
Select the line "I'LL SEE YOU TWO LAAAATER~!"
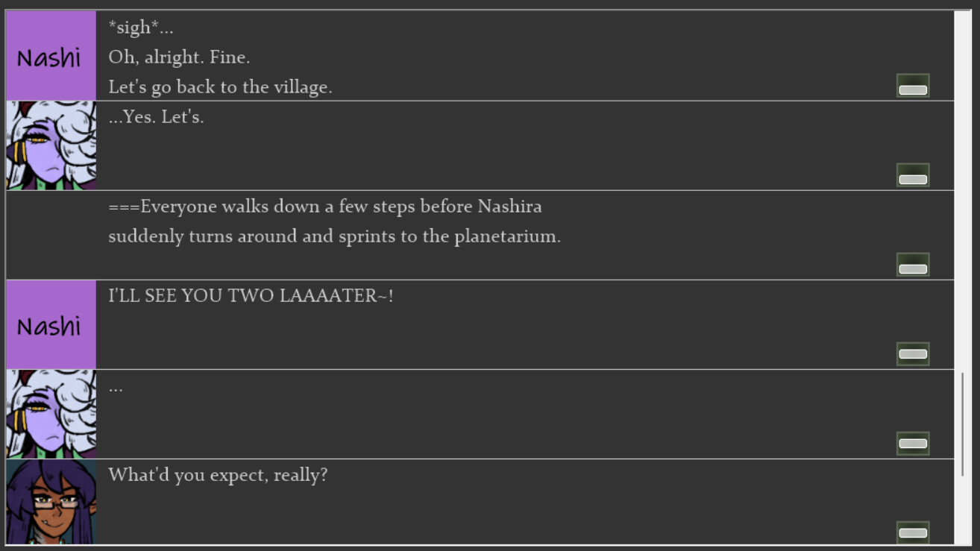pyautogui.click(x=251, y=296)
